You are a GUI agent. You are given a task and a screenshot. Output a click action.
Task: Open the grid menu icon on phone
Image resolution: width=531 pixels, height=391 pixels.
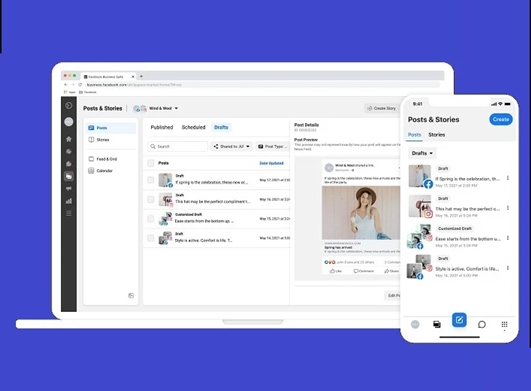point(504,324)
